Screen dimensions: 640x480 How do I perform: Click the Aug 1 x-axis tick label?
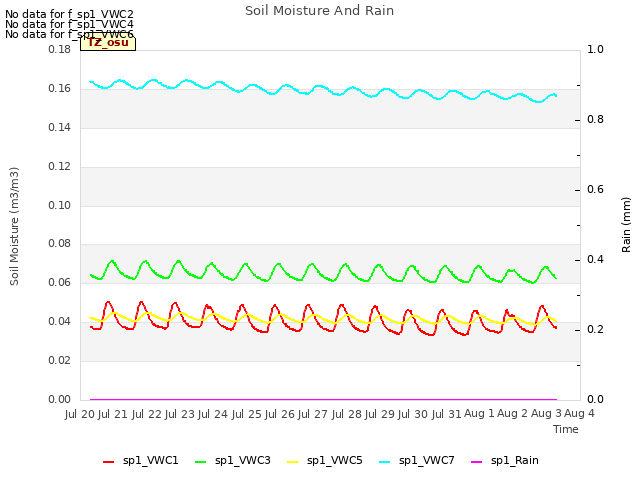479,414
